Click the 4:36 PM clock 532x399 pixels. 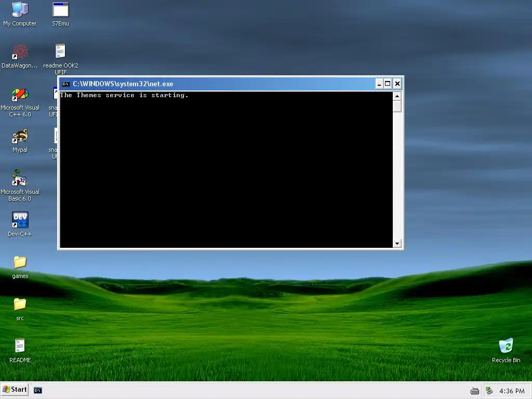tap(512, 391)
